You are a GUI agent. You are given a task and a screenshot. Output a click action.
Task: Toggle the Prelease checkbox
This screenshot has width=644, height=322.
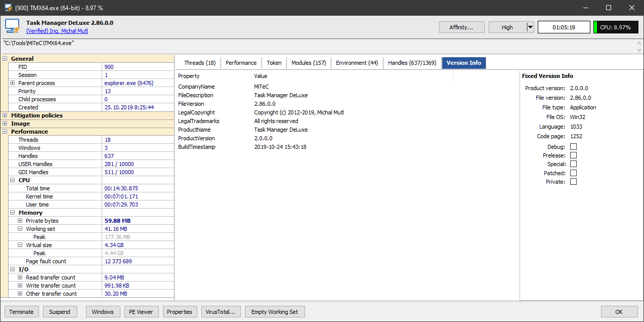573,155
